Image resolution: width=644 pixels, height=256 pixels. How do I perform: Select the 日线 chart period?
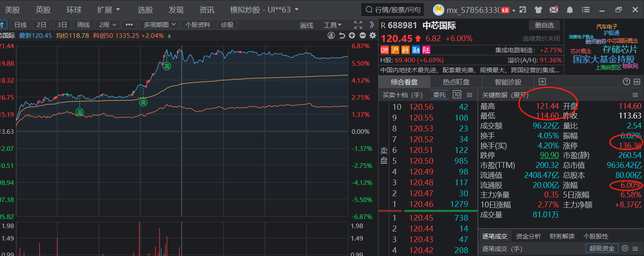pos(20,25)
